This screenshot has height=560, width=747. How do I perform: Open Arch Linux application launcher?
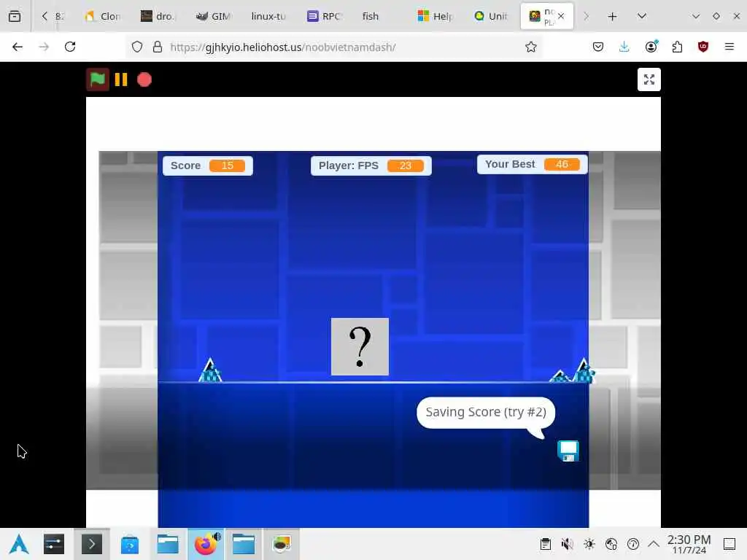click(x=19, y=544)
